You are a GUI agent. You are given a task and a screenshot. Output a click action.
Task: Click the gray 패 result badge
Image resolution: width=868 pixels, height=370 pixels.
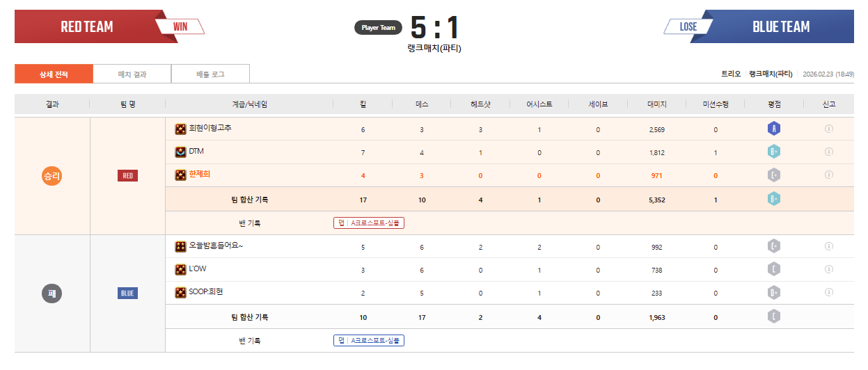pyautogui.click(x=52, y=293)
